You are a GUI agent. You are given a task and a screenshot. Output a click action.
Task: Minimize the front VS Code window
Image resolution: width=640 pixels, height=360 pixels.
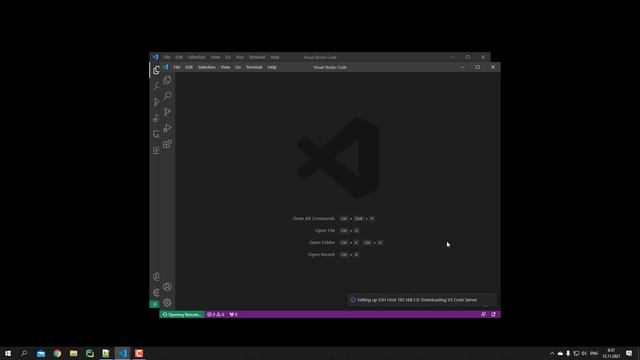tap(462, 67)
